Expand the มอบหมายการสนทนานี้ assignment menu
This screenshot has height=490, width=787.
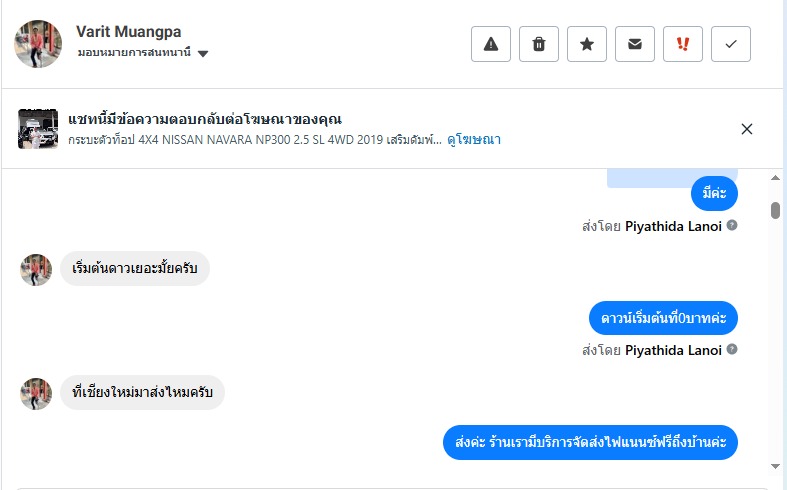(x=134, y=53)
